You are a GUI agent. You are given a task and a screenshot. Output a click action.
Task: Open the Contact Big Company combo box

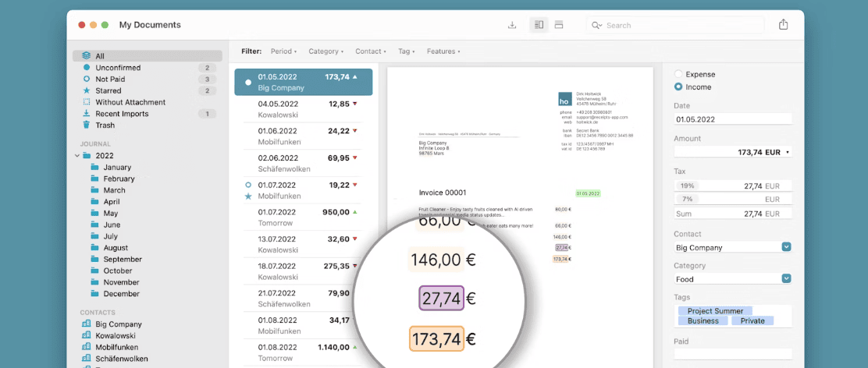786,247
